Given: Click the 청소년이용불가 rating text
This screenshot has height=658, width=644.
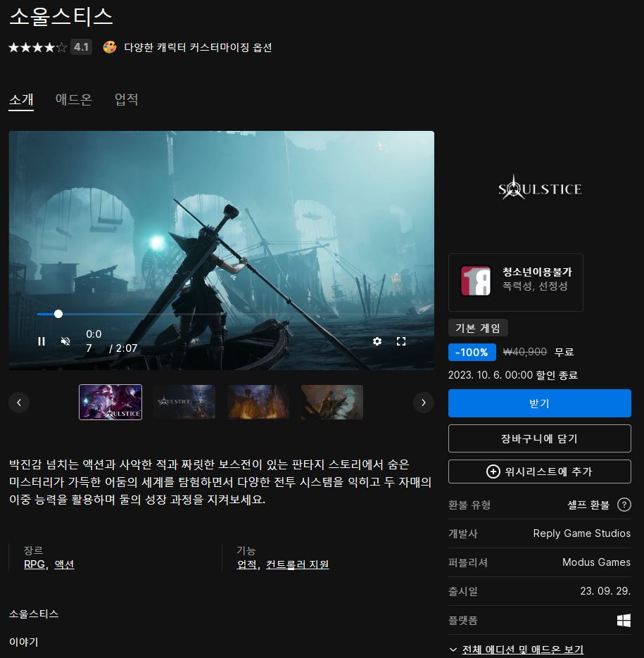Looking at the screenshot, I should click(x=537, y=272).
